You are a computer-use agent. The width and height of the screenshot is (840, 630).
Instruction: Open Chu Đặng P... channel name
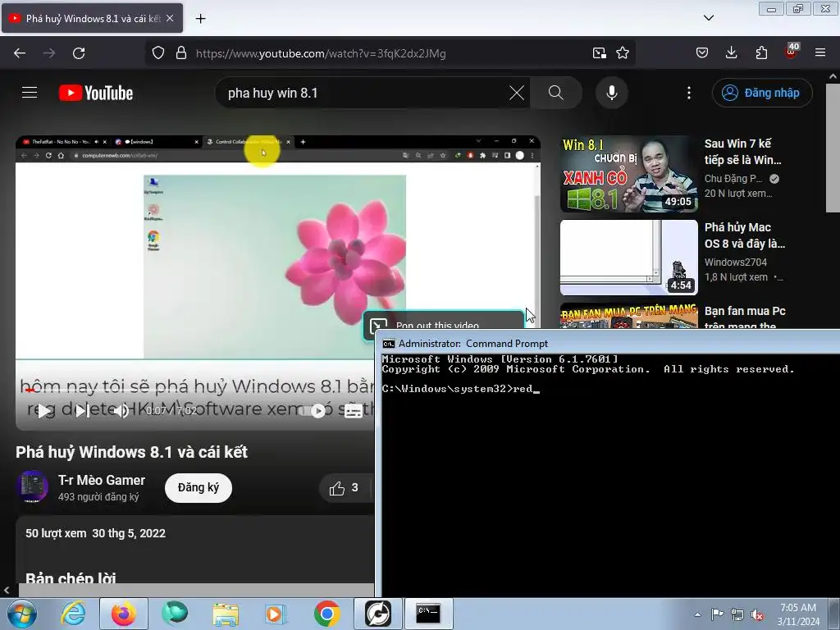pyautogui.click(x=733, y=178)
